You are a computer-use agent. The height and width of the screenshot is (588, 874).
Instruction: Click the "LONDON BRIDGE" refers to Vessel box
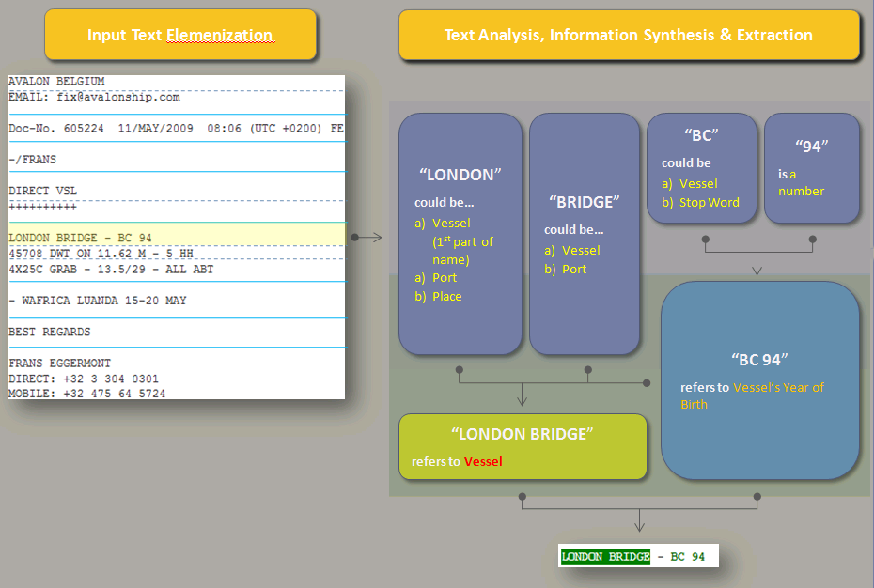pyautogui.click(x=523, y=446)
